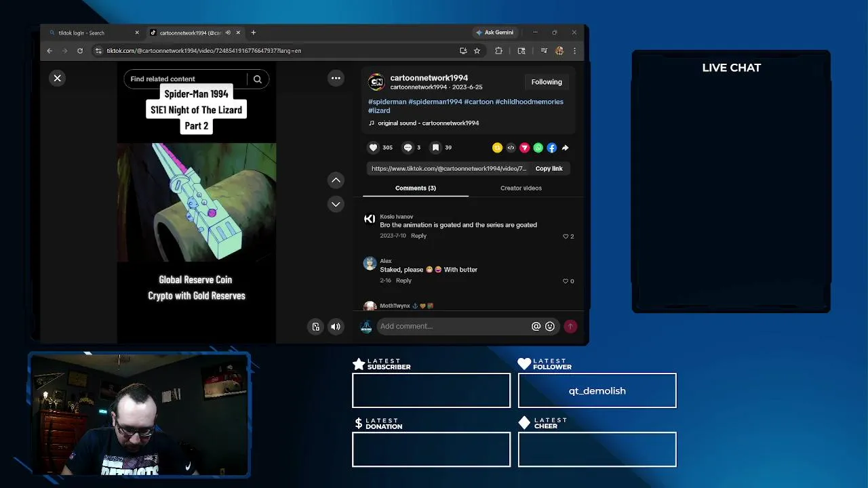Switch to the Comments (3) tab

[416, 188]
